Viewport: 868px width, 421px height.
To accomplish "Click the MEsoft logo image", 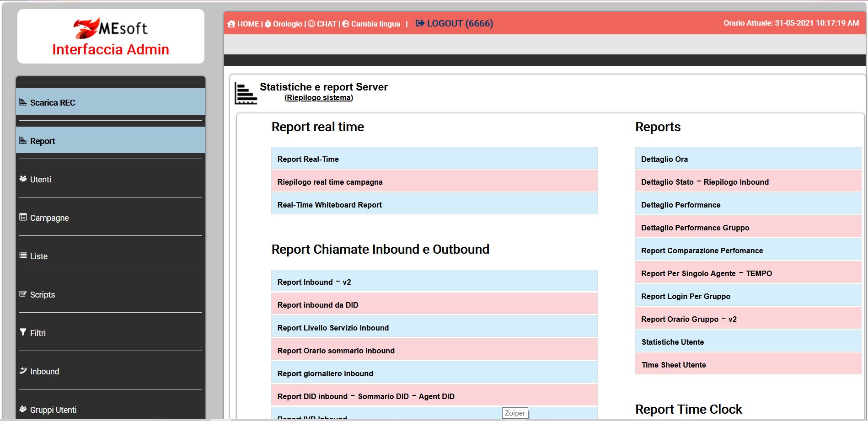I will (x=111, y=28).
